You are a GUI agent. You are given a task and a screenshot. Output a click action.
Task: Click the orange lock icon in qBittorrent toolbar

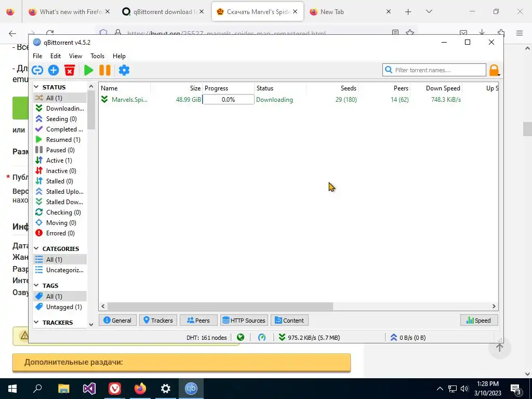[x=494, y=70]
